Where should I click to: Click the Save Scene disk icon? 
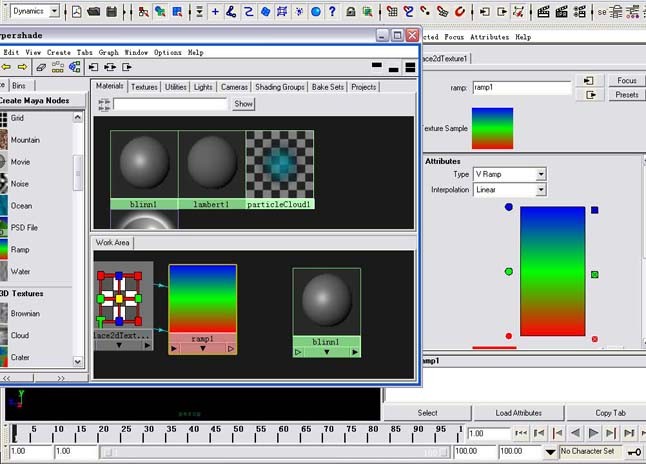[111, 12]
